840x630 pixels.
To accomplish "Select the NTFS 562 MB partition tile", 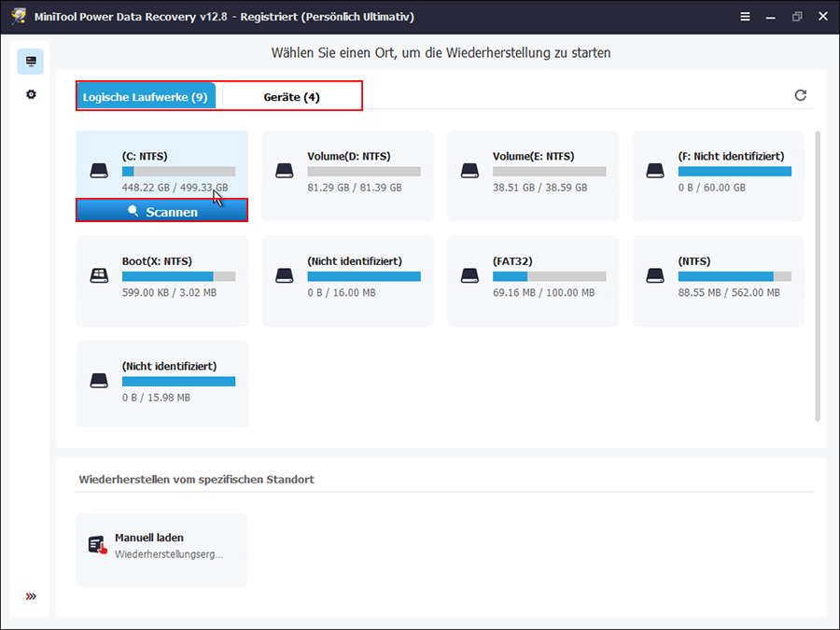I will coord(718,281).
